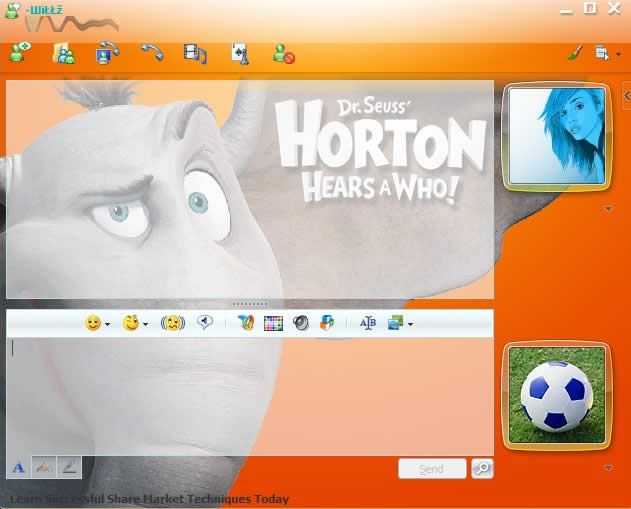Open the colorful grid icon

pyautogui.click(x=273, y=324)
